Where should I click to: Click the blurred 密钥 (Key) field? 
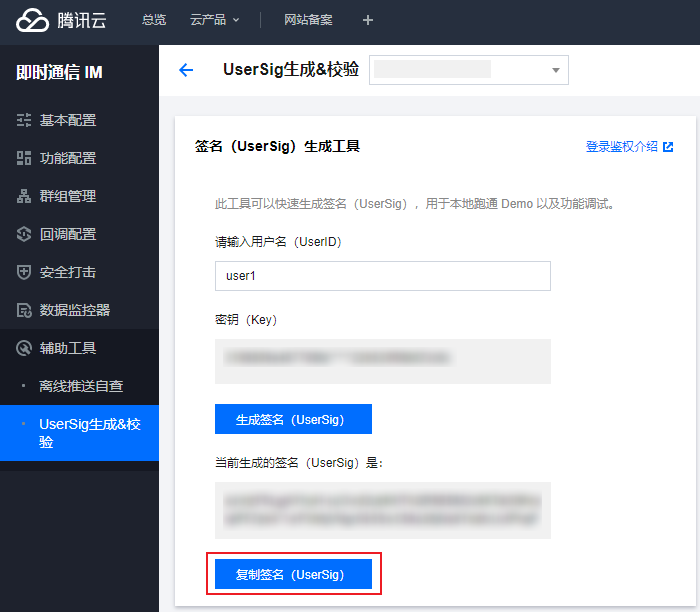click(x=383, y=361)
